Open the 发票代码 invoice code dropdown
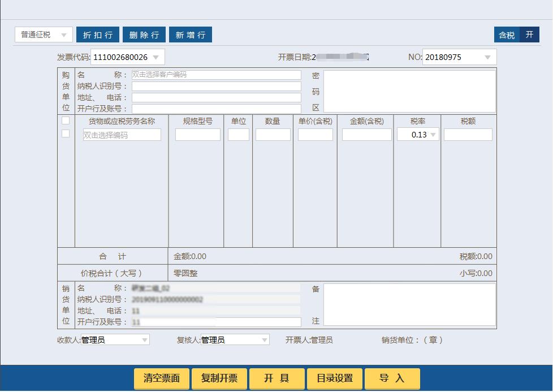This screenshot has width=553, height=392. tap(156, 57)
